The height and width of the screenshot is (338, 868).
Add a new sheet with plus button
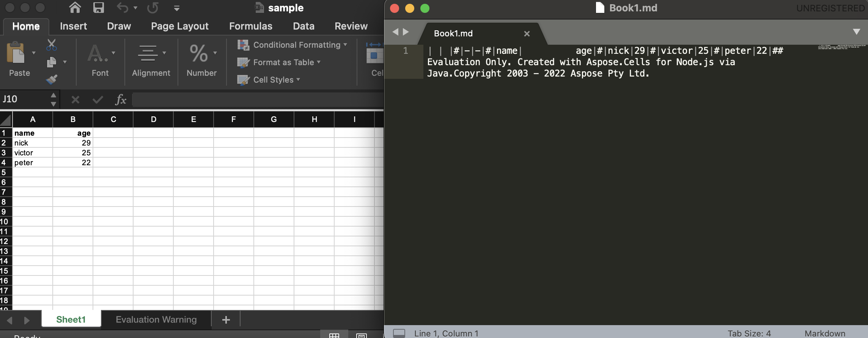click(x=226, y=320)
